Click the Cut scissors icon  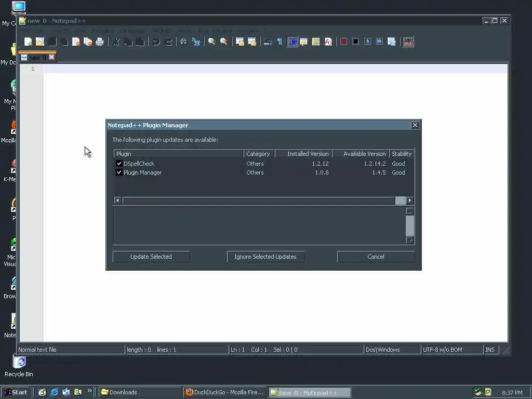(x=116, y=42)
